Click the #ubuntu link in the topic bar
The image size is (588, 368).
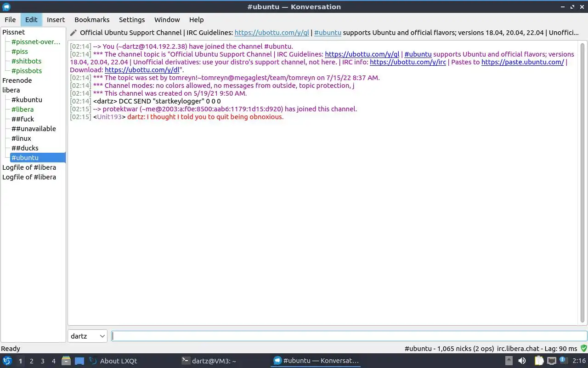[328, 33]
